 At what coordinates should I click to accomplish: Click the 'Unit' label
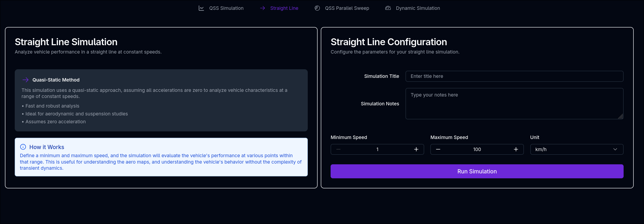pyautogui.click(x=534, y=137)
